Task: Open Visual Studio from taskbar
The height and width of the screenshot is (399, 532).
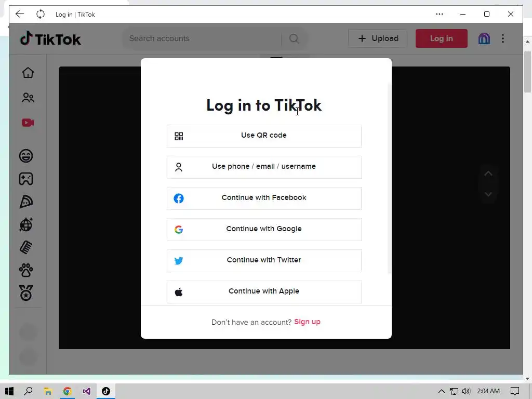Action: [x=87, y=391]
